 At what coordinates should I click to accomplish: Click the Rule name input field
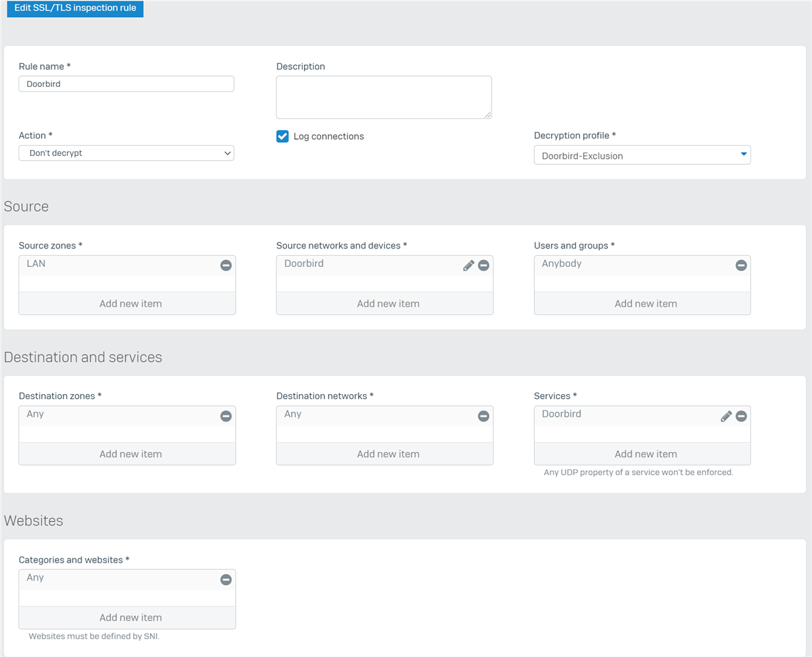(127, 84)
